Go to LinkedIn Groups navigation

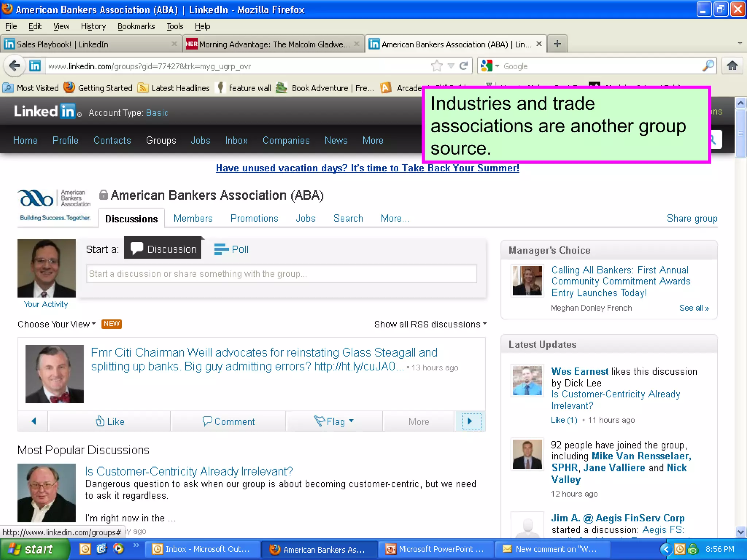point(161,140)
